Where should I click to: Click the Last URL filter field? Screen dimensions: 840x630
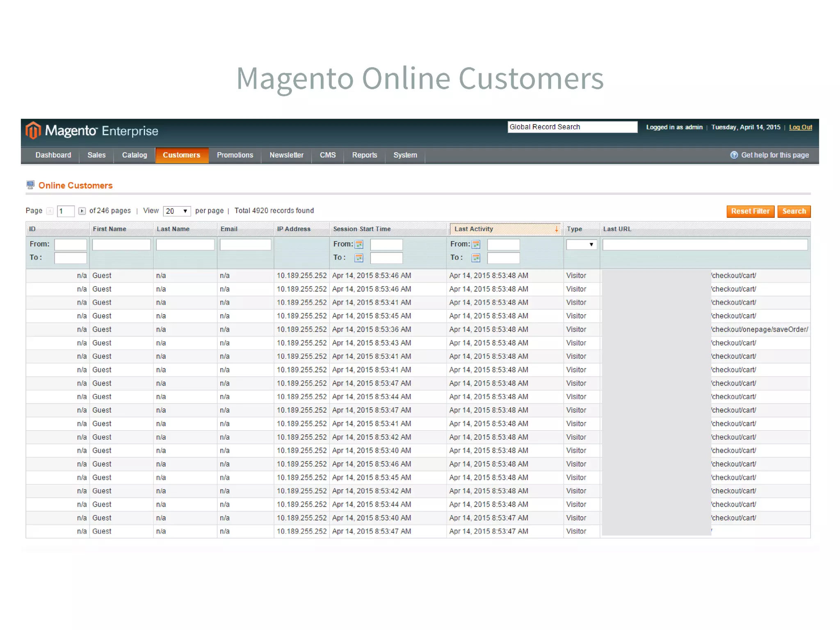[705, 244]
